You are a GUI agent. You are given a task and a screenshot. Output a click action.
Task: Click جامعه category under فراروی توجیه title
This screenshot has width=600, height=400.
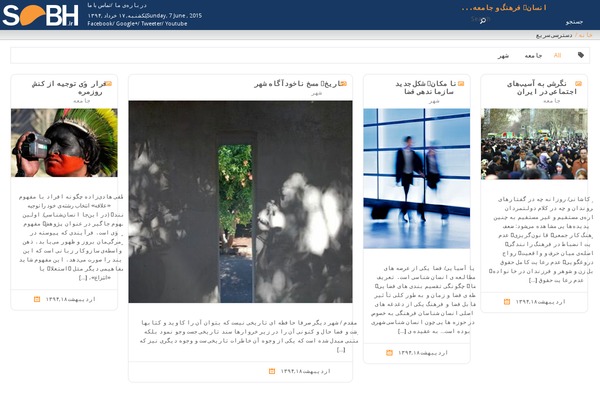pos(82,101)
